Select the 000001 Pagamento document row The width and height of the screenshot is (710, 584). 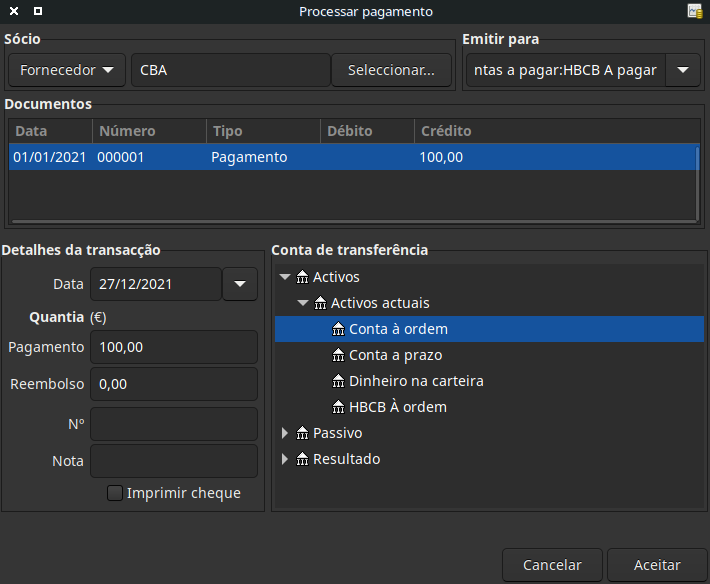pos(250,157)
